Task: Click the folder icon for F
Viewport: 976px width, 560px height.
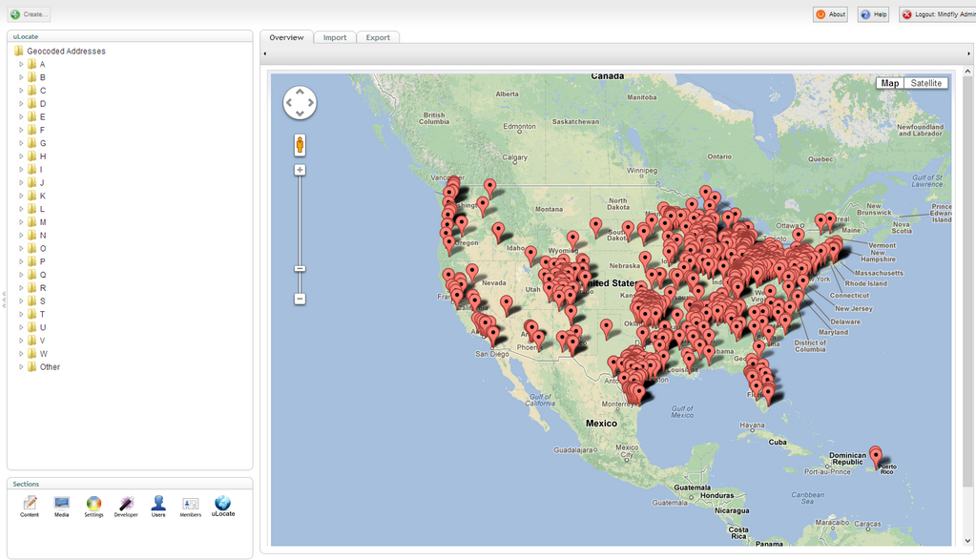Action: pyautogui.click(x=31, y=130)
